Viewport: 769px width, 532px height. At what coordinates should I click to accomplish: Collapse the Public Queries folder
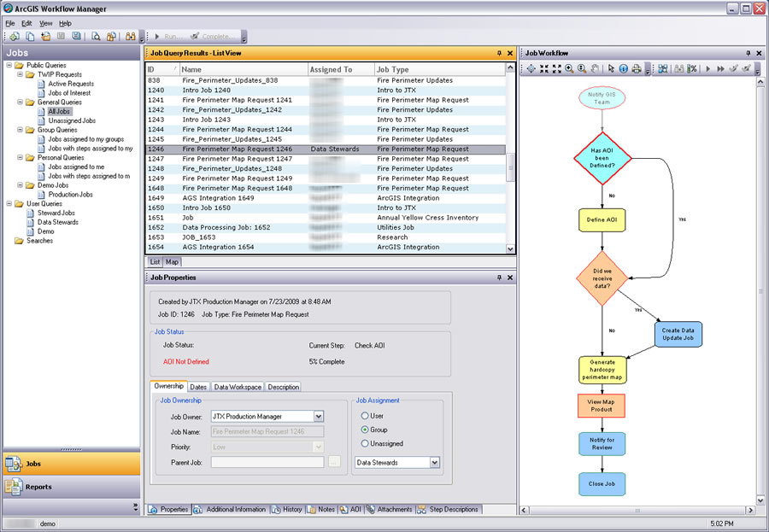(x=9, y=65)
